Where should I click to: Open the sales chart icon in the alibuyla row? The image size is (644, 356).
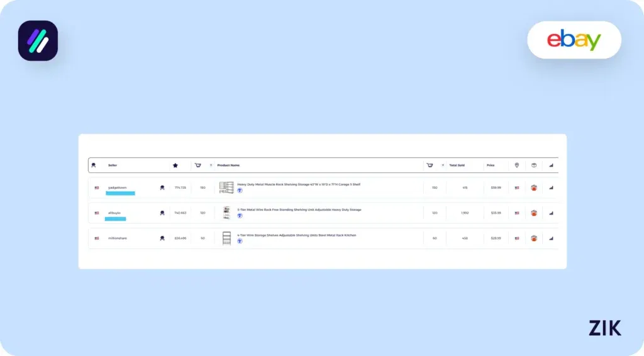pos(552,213)
